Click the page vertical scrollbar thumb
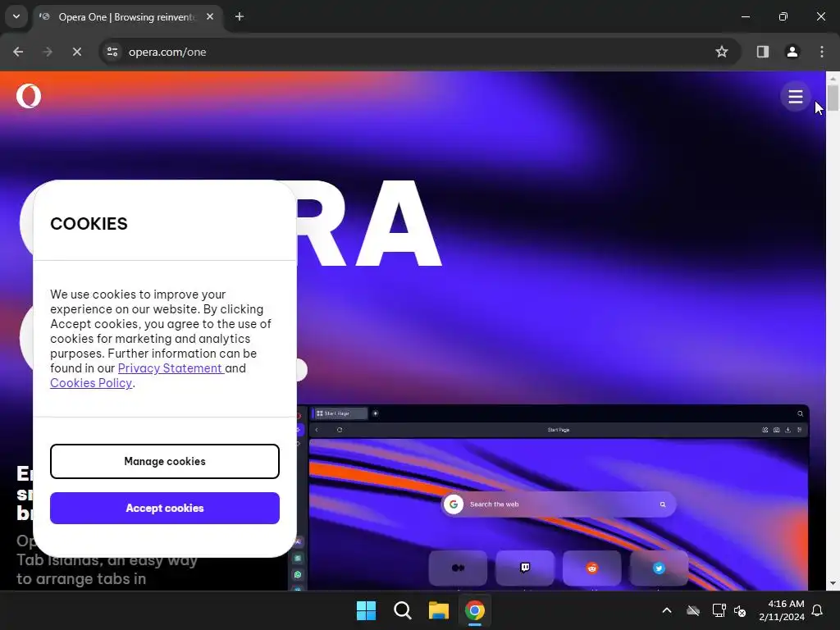Screen dimensions: 840x630 833,98
